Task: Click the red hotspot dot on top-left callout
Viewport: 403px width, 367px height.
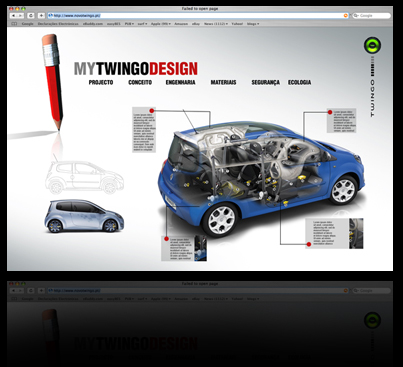Action: (152, 111)
